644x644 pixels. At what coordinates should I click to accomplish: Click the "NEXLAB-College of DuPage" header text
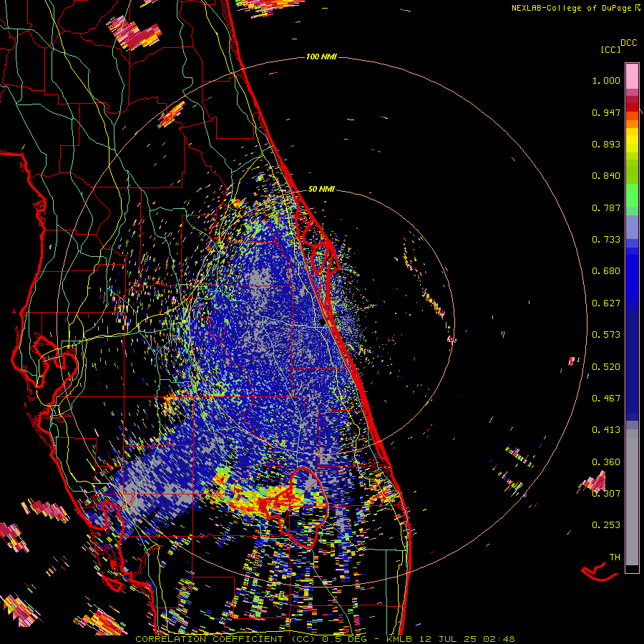(x=572, y=8)
